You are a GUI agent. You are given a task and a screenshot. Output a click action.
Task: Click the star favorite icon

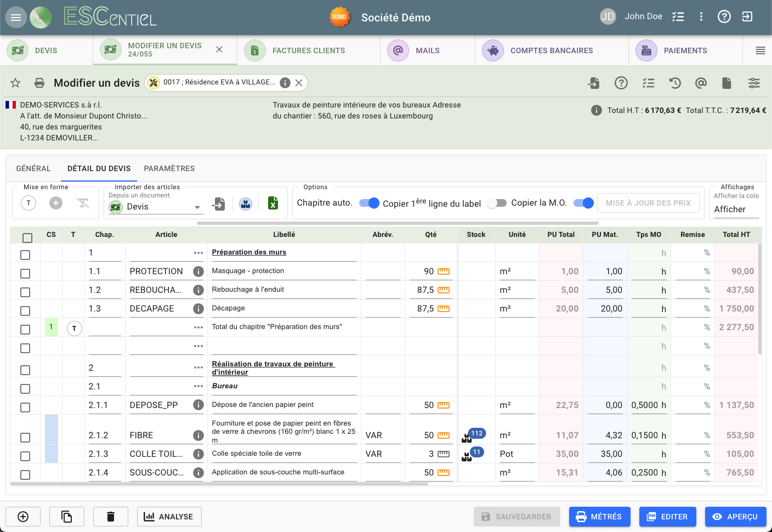(15, 83)
